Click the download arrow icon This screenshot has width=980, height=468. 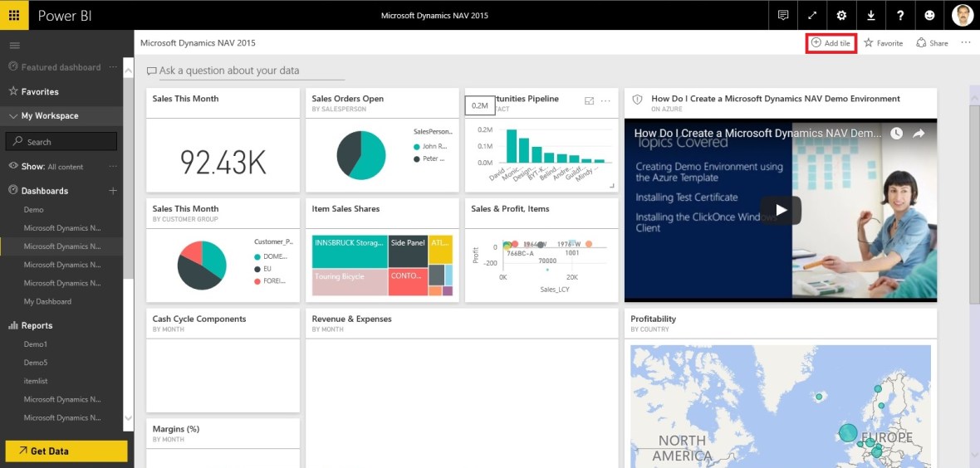pos(870,15)
